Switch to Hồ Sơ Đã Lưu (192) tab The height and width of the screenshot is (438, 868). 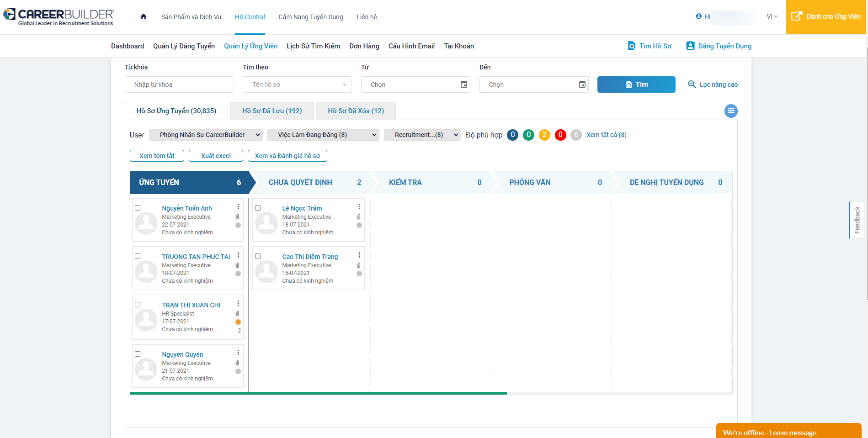tap(272, 111)
